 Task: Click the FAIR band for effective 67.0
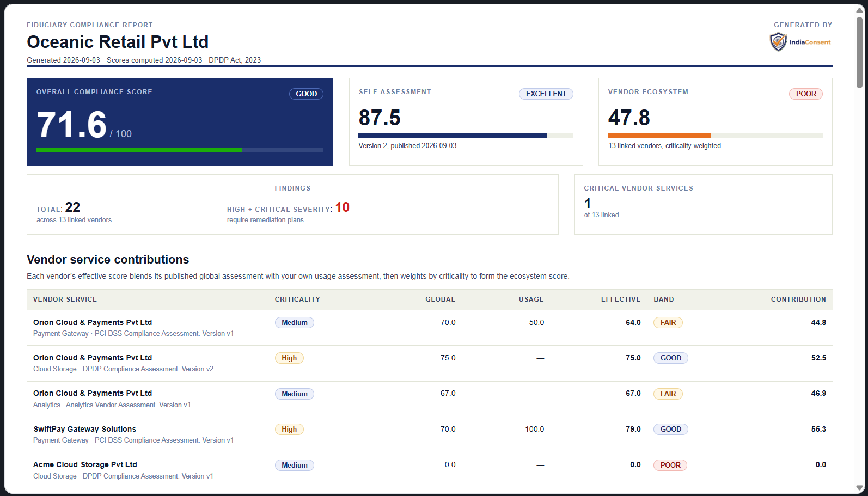[668, 394]
